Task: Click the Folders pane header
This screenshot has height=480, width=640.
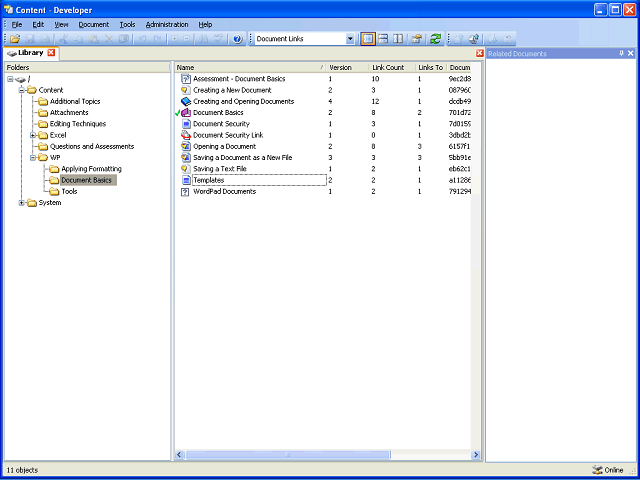Action: (x=87, y=68)
